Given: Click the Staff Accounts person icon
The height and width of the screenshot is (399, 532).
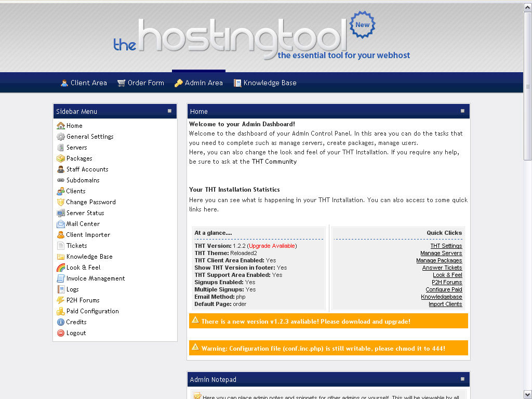Looking at the screenshot, I should pos(61,169).
